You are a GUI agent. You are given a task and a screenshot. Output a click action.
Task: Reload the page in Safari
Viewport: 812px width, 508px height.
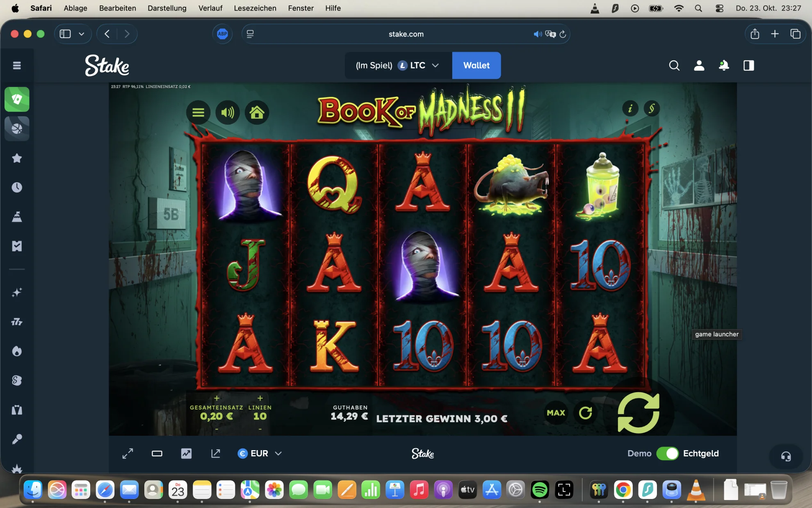[x=563, y=34]
